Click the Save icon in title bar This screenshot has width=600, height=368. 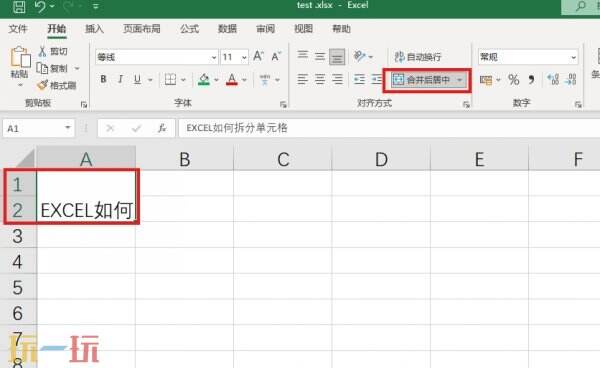pyautogui.click(x=19, y=7)
